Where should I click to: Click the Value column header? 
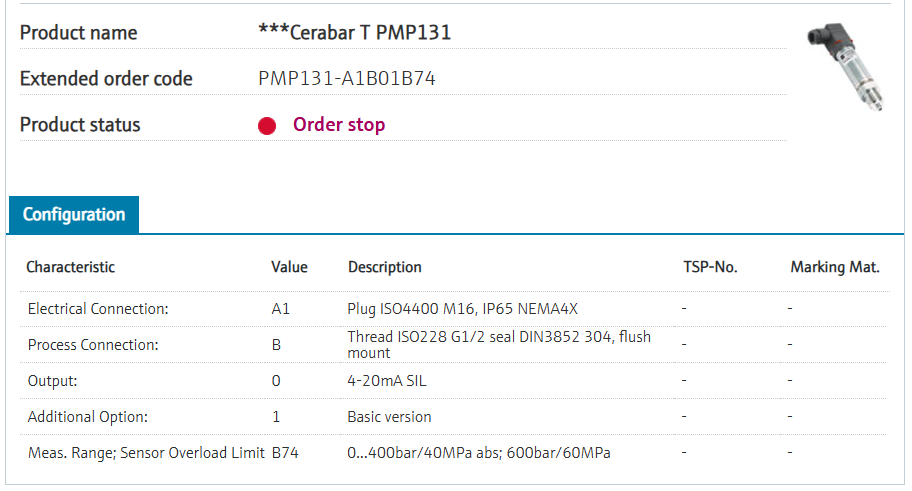coord(289,267)
